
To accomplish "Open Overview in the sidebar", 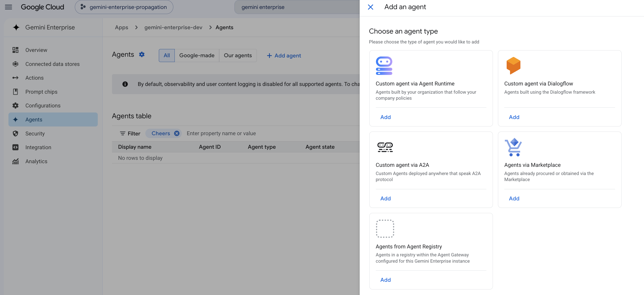I will [x=53, y=50].
